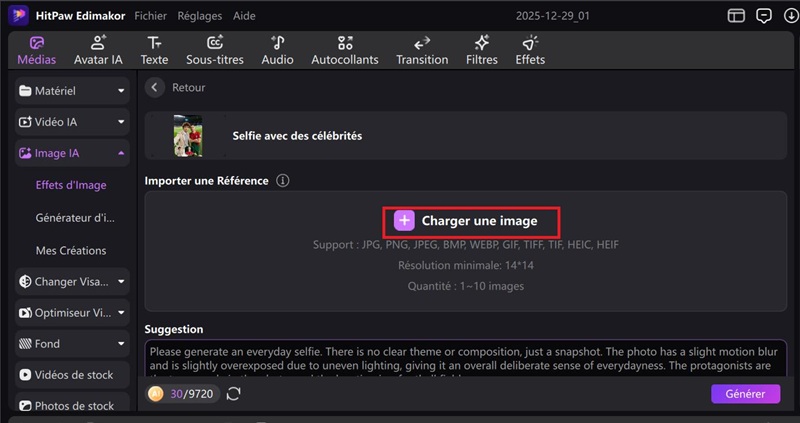Open the Autocollants stickers panel
800x423 pixels.
pos(345,50)
